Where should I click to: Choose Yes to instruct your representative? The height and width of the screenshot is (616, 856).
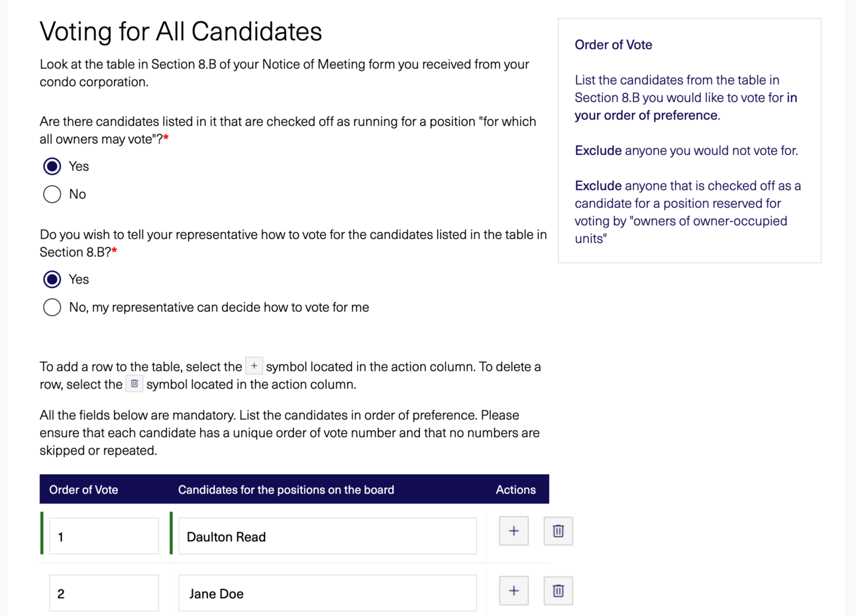point(52,280)
